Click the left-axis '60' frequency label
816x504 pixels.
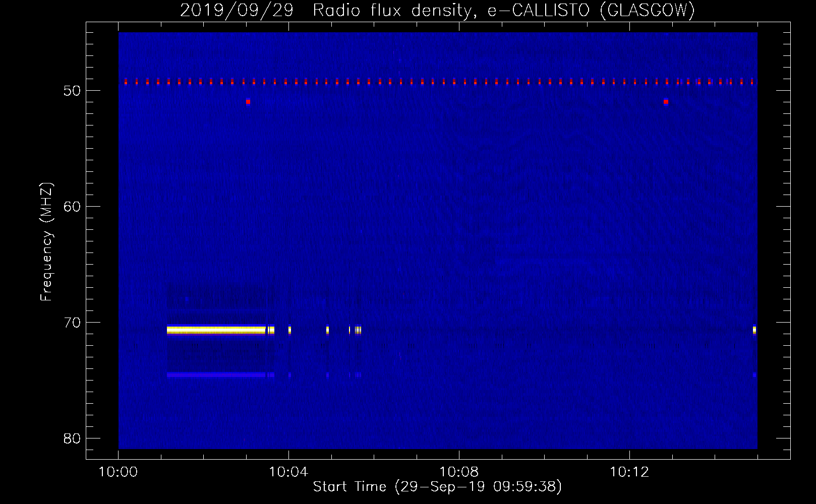coord(72,207)
